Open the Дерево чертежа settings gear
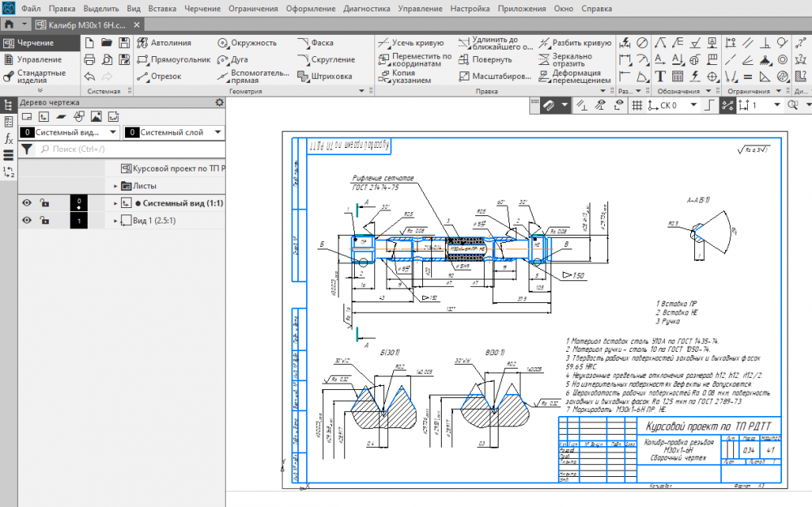This screenshot has width=812, height=507. click(218, 102)
